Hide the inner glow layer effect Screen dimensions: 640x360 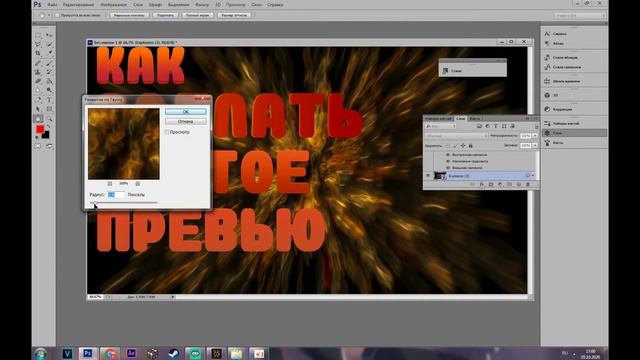coord(448,155)
